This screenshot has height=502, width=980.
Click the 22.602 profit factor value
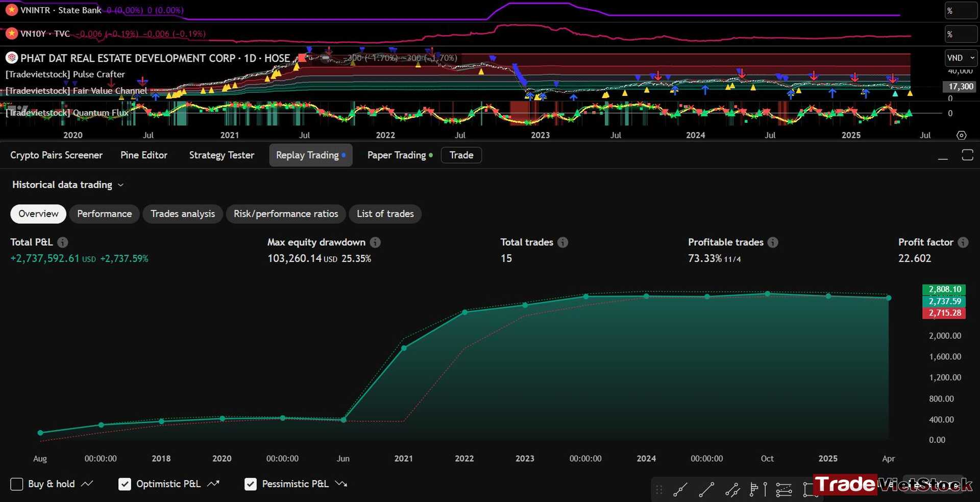point(915,259)
